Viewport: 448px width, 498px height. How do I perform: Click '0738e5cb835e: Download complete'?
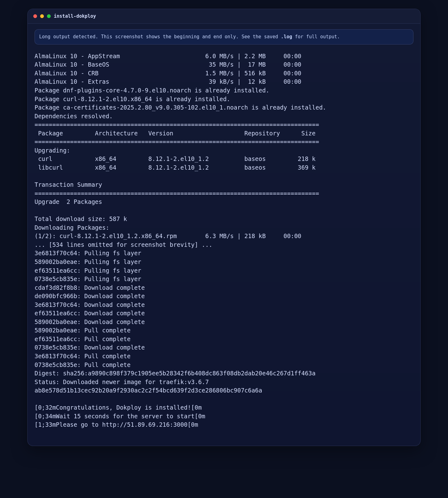pos(90,348)
